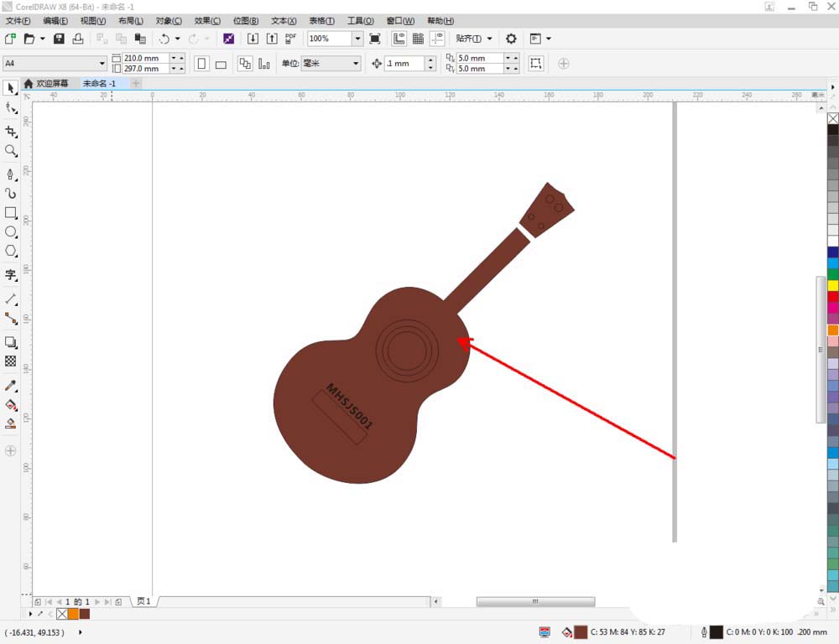Image resolution: width=839 pixels, height=644 pixels.
Task: Select the Parallel Dimension tool
Action: point(11,299)
